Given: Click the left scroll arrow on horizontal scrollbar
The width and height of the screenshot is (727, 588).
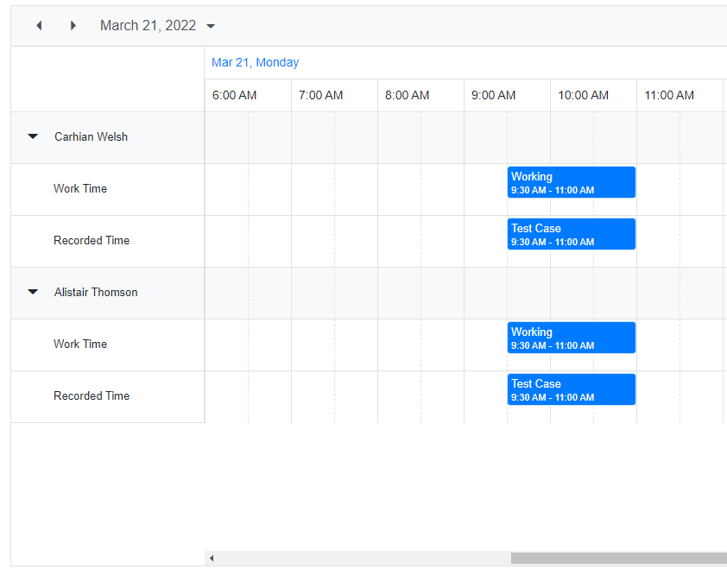Looking at the screenshot, I should click(x=212, y=559).
